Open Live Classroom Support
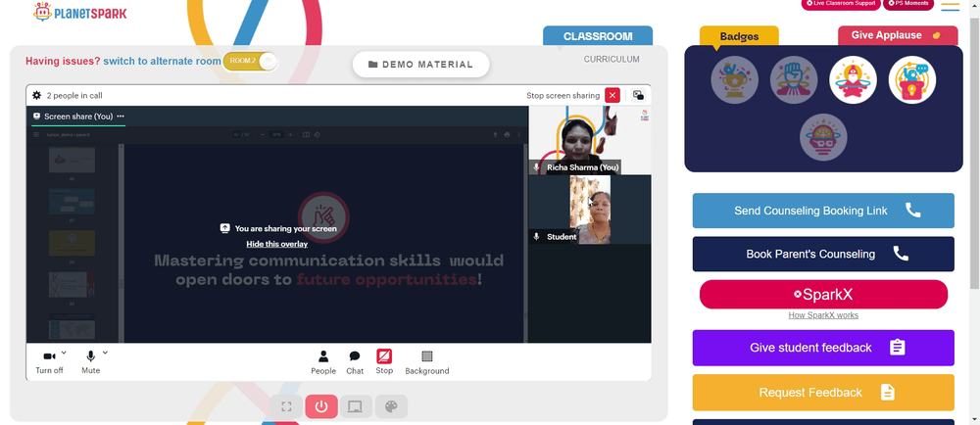Image resolution: width=980 pixels, height=425 pixels. point(841,4)
